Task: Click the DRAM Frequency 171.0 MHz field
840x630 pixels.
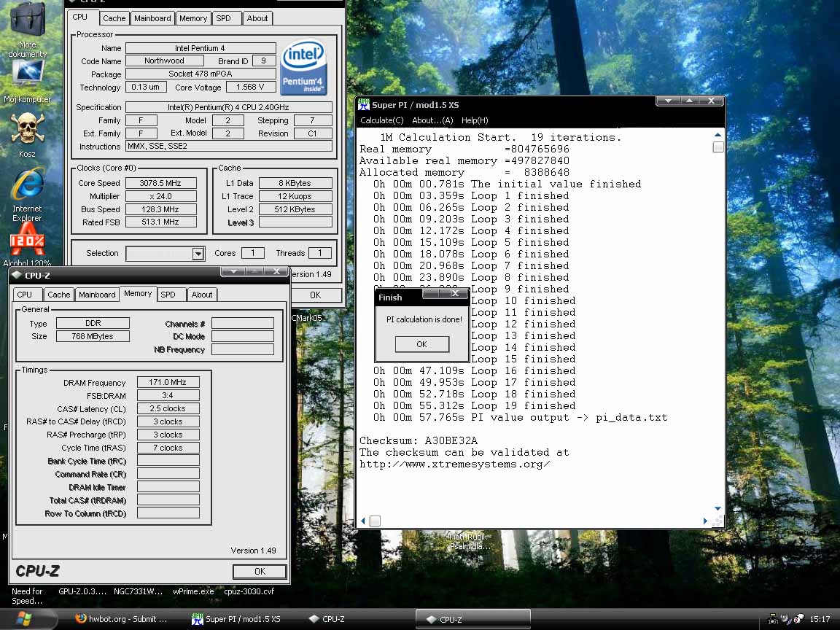Action: point(168,382)
